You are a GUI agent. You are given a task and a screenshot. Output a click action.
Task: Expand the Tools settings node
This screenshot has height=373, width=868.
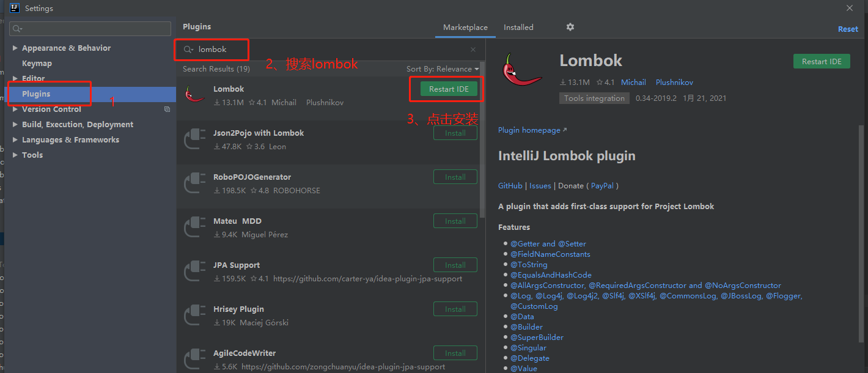(16, 155)
